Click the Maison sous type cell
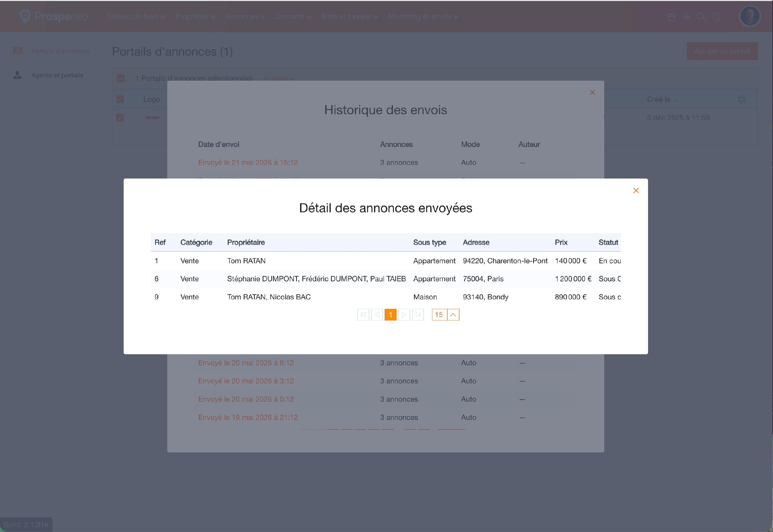The image size is (773, 532). 425,297
